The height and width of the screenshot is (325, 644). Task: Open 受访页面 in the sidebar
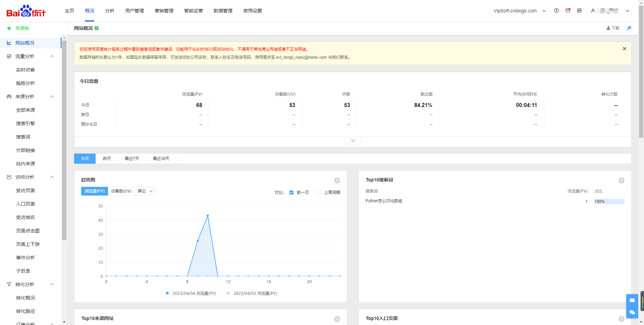[25, 191]
